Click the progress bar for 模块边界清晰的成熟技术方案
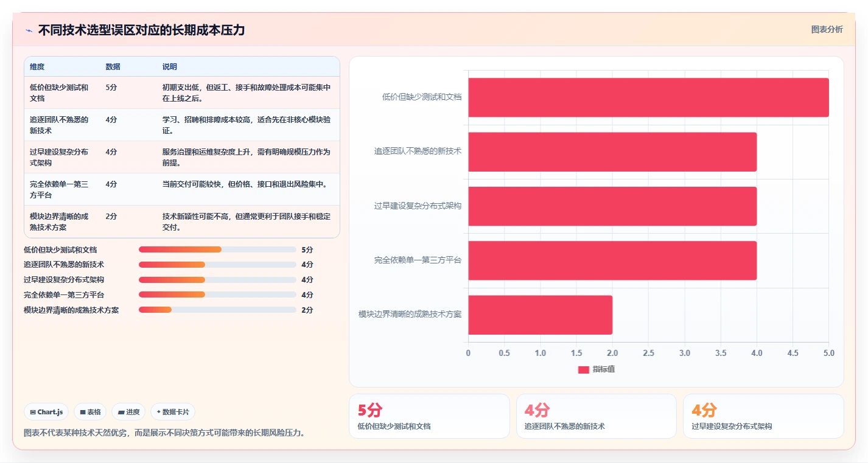 [x=217, y=310]
